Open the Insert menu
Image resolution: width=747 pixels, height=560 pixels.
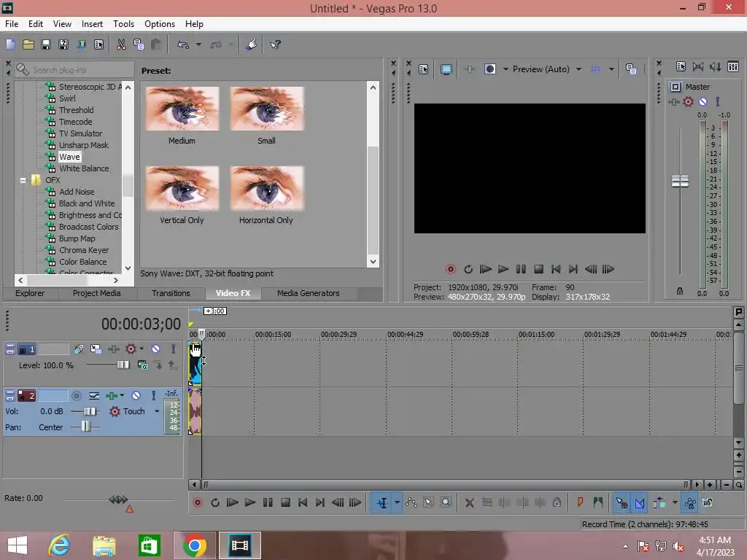[92, 24]
